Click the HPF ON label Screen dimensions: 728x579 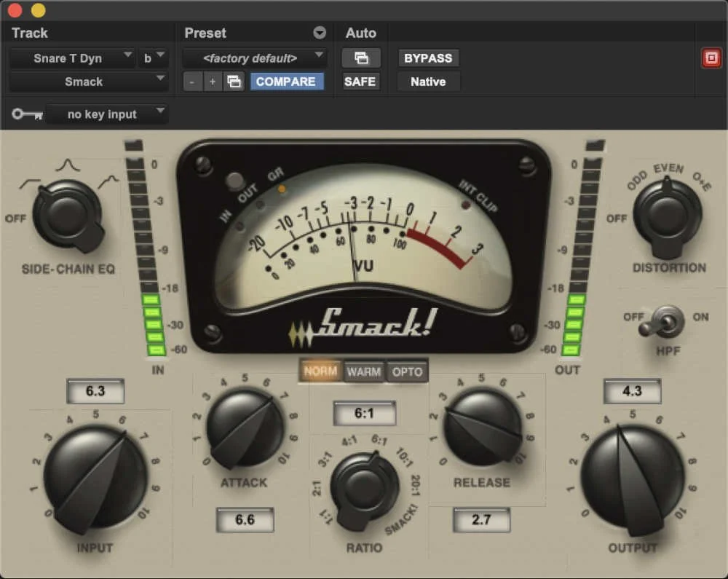pyautogui.click(x=700, y=317)
